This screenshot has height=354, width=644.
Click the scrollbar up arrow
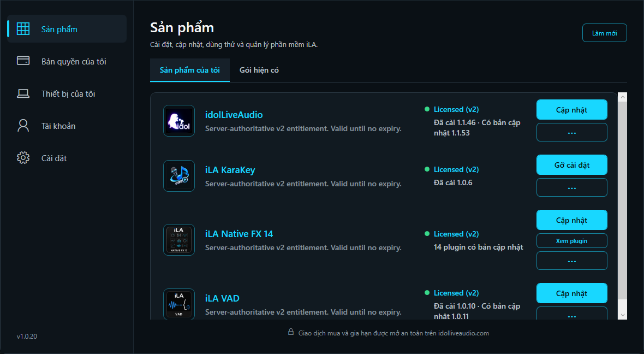[x=623, y=97]
